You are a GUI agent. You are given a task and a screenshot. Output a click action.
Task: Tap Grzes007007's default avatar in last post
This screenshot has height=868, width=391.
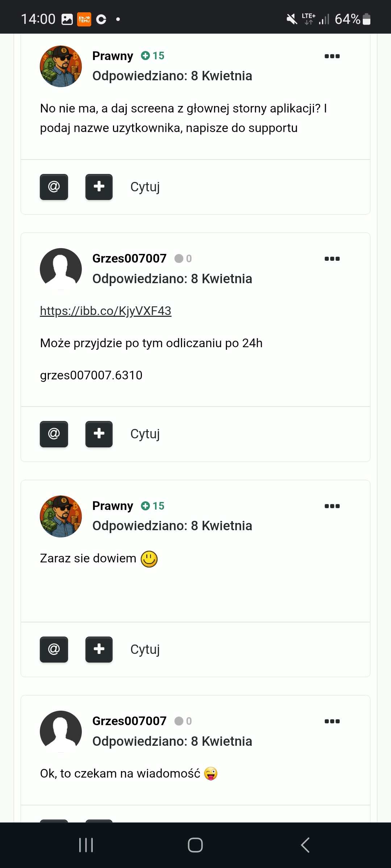pos(61,731)
